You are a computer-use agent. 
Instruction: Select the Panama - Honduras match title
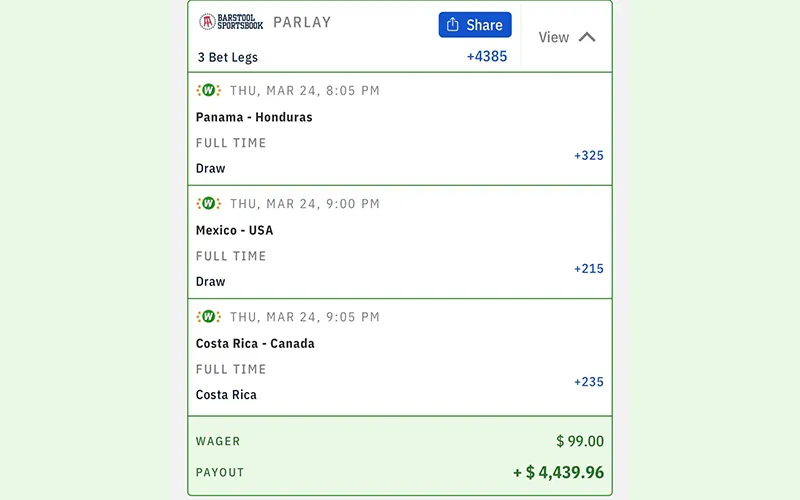click(x=254, y=117)
